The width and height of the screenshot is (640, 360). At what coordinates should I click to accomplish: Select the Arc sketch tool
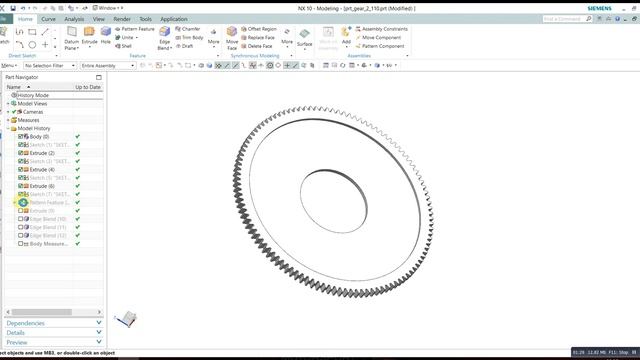(x=20, y=44)
